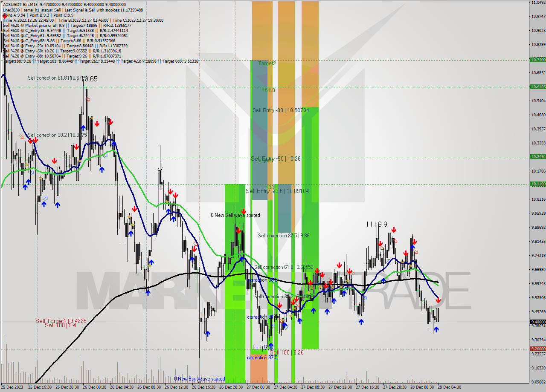546x392 pixels.
Task: Click the green 10.6105 price tag
Action: (x=537, y=86)
